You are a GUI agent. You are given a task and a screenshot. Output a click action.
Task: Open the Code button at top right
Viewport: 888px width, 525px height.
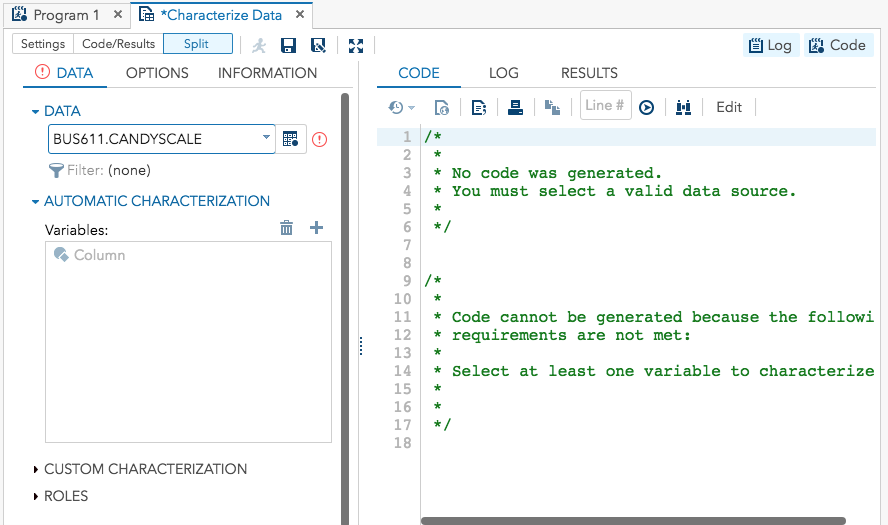click(838, 45)
